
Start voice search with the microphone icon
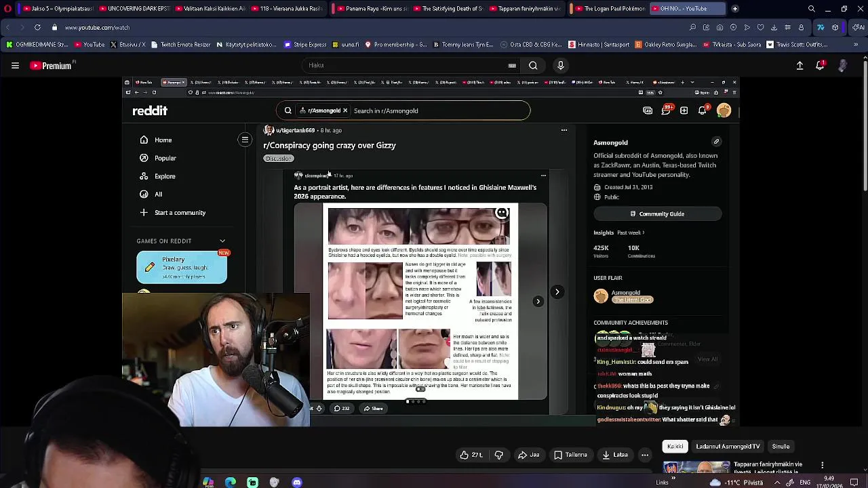[x=560, y=66]
